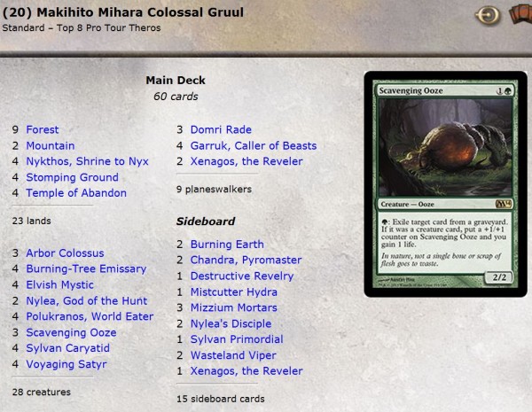This screenshot has height=412, width=532.
Task: Open the Voyaging Satyr link
Action: tap(66, 364)
